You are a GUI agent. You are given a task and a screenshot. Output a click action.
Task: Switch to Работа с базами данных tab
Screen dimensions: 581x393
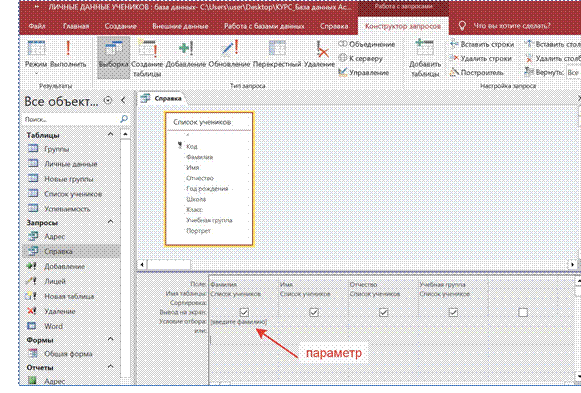pos(264,26)
